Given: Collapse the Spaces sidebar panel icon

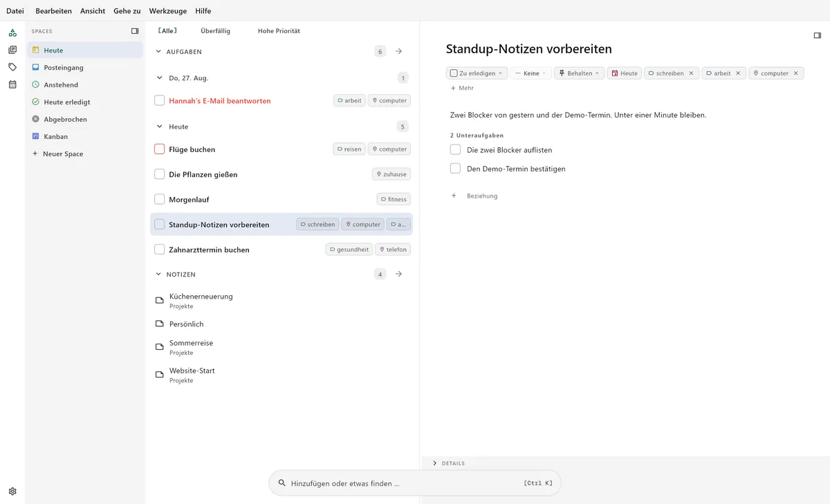Looking at the screenshot, I should 135,31.
